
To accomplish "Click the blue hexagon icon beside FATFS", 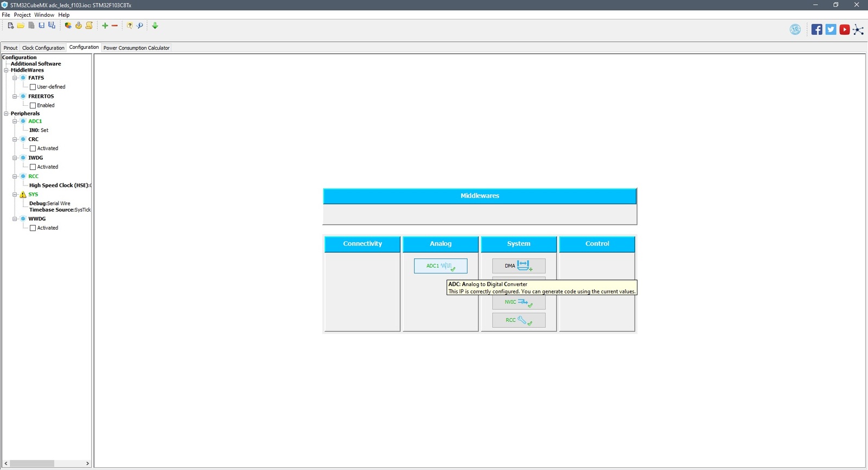I will click(x=23, y=78).
